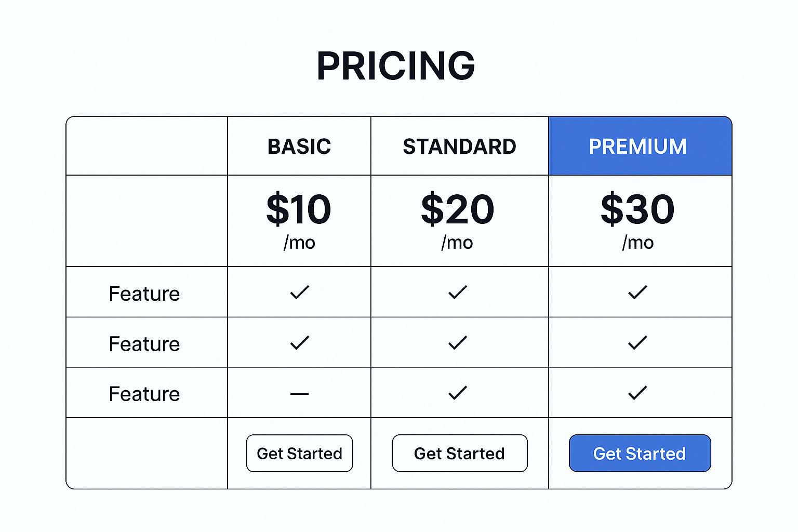Click the Premium plan's first feature checkmark
The height and width of the screenshot is (532, 798).
(637, 292)
